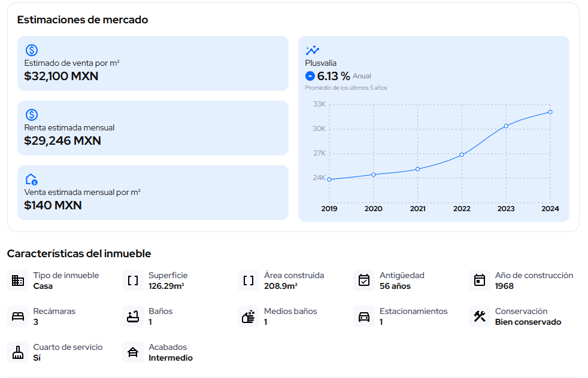Click the bathtub icon next to Baños

pos(133,316)
